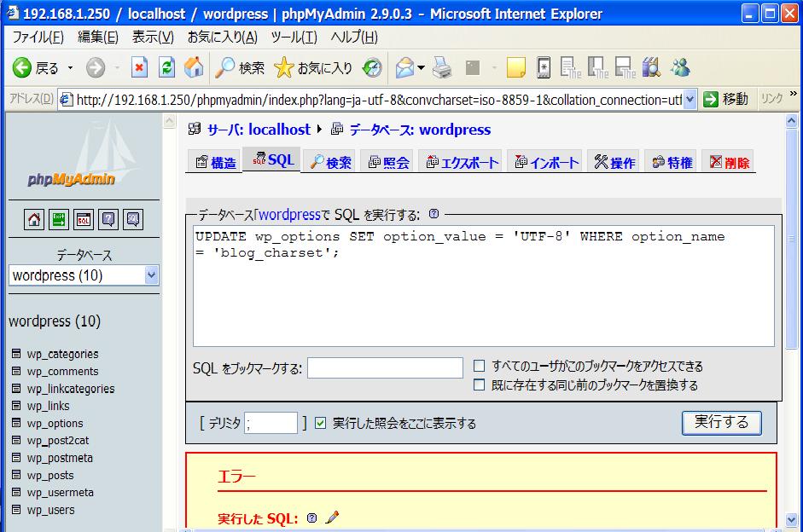
Task: Open the MySQL documentation icon in sidebar
Action: tap(132, 220)
